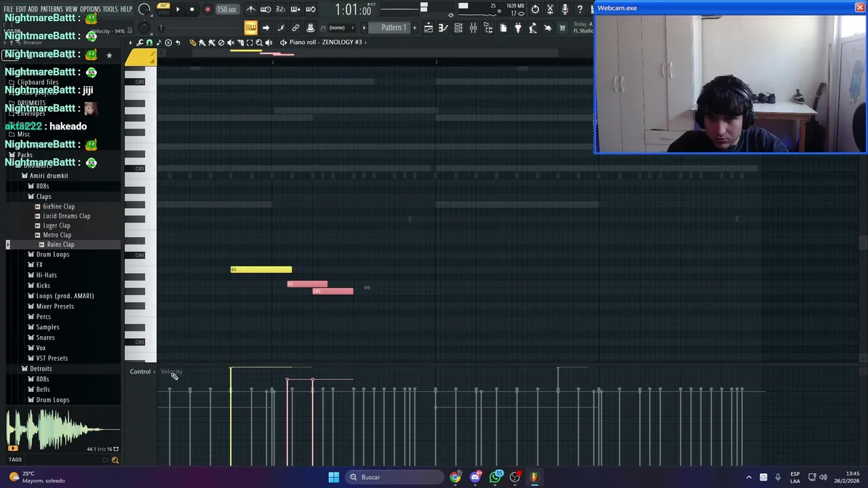This screenshot has width=868, height=488.
Task: Toggle the metronome icon
Action: (251, 9)
